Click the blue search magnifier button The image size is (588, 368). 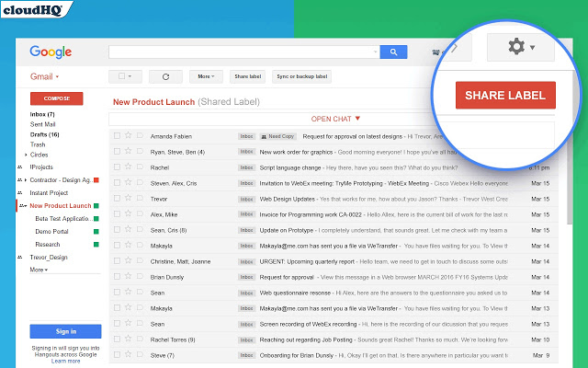394,52
